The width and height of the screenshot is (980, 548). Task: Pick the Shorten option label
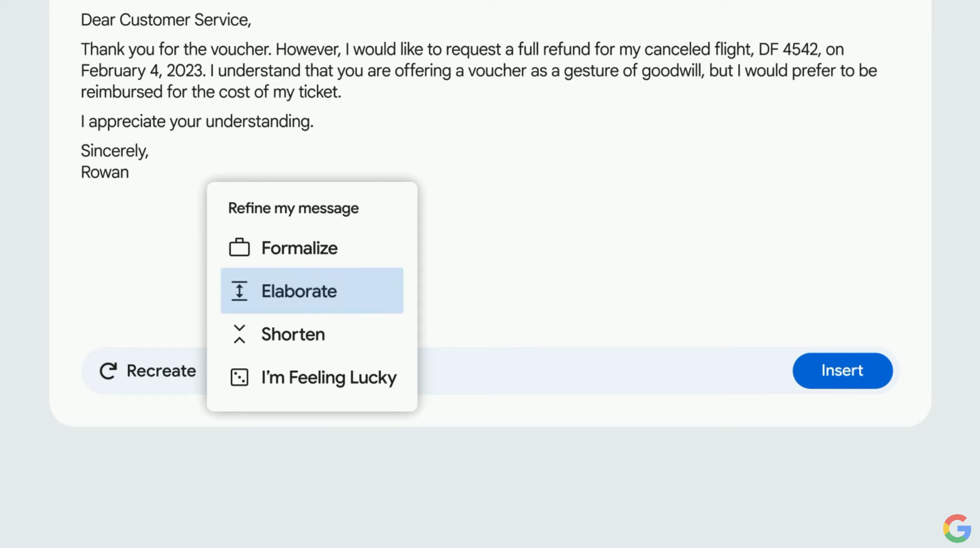tap(293, 334)
